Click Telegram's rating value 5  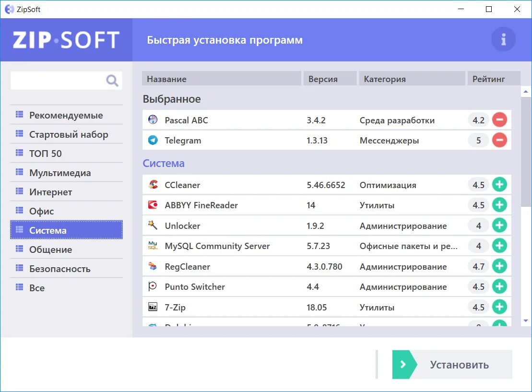tap(478, 141)
